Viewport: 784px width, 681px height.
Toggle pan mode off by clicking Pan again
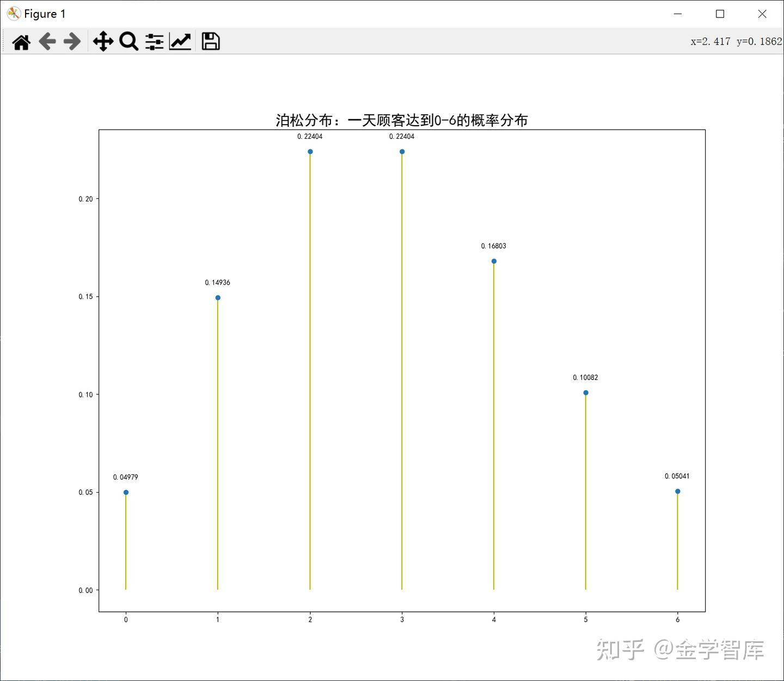pos(103,41)
